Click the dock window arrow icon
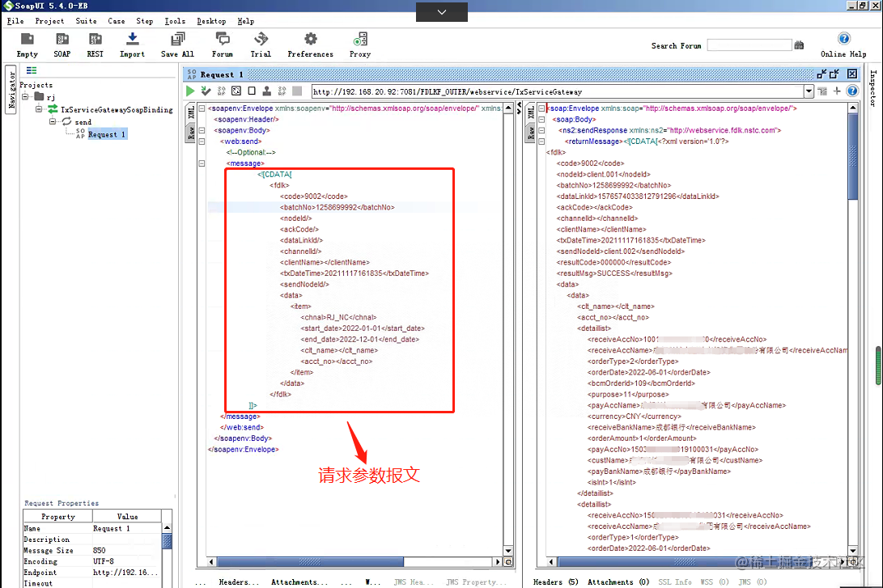Viewport: 883px width, 588px height. pyautogui.click(x=821, y=74)
